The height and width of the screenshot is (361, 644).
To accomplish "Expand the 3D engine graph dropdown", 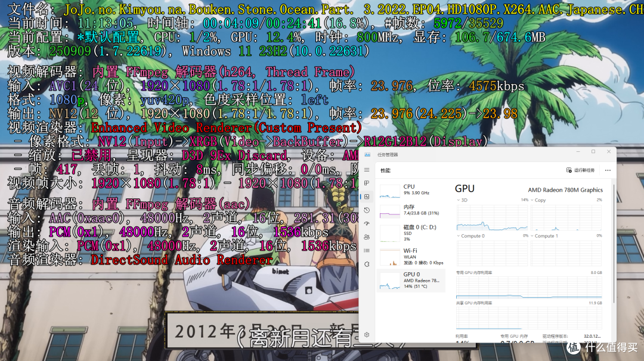I will [459, 200].
